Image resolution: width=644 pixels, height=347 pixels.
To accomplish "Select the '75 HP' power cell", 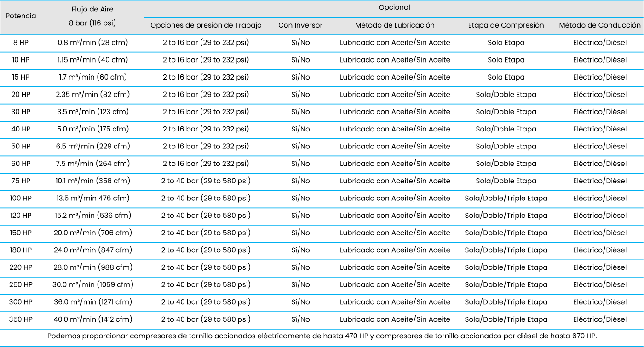I will coord(21,181).
